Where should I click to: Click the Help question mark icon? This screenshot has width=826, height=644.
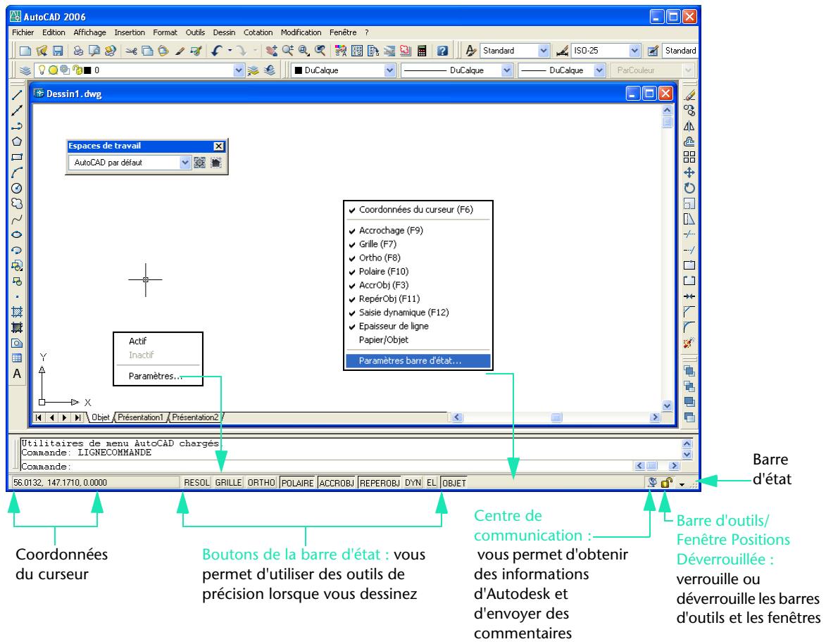(442, 51)
